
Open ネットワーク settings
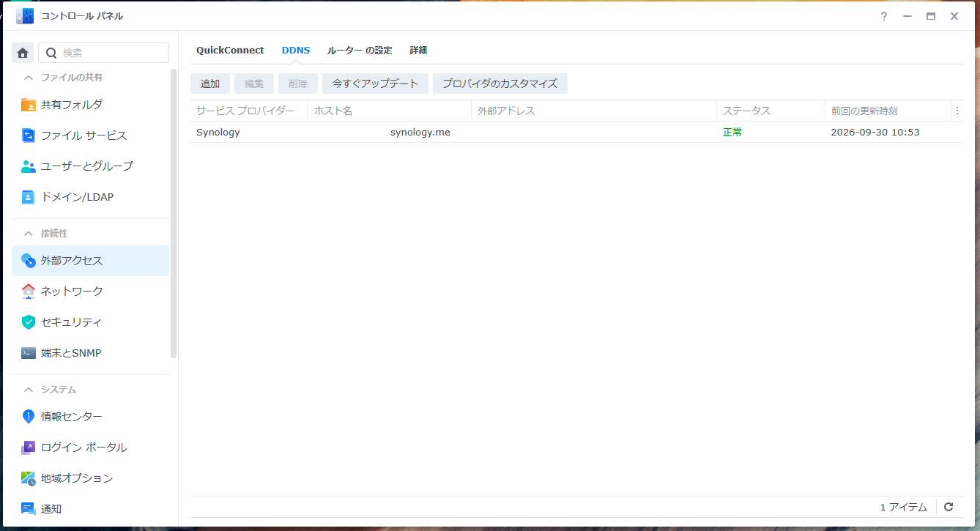tap(90, 292)
